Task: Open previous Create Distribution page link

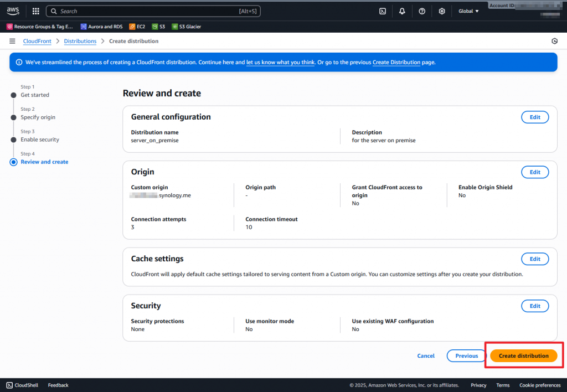Action: tap(396, 62)
